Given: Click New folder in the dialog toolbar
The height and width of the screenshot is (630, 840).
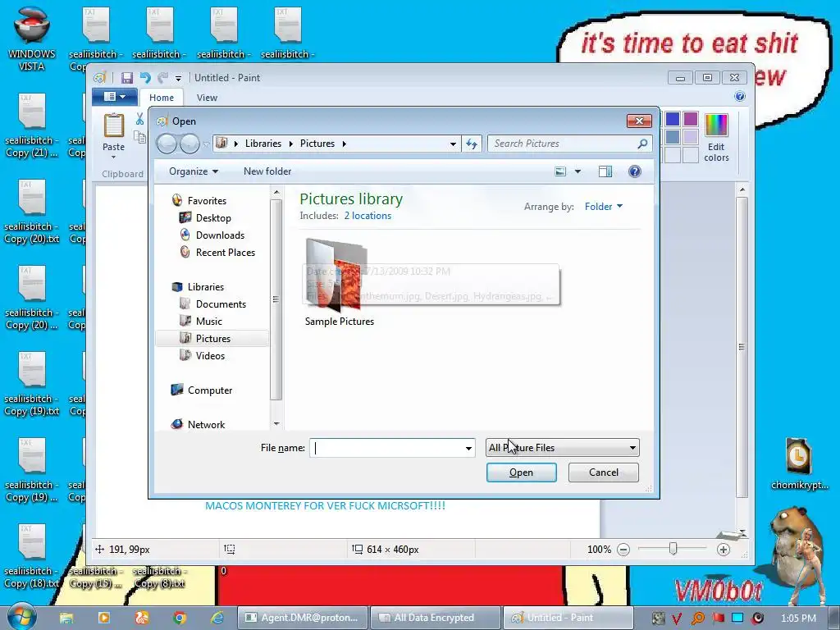Looking at the screenshot, I should (x=267, y=171).
